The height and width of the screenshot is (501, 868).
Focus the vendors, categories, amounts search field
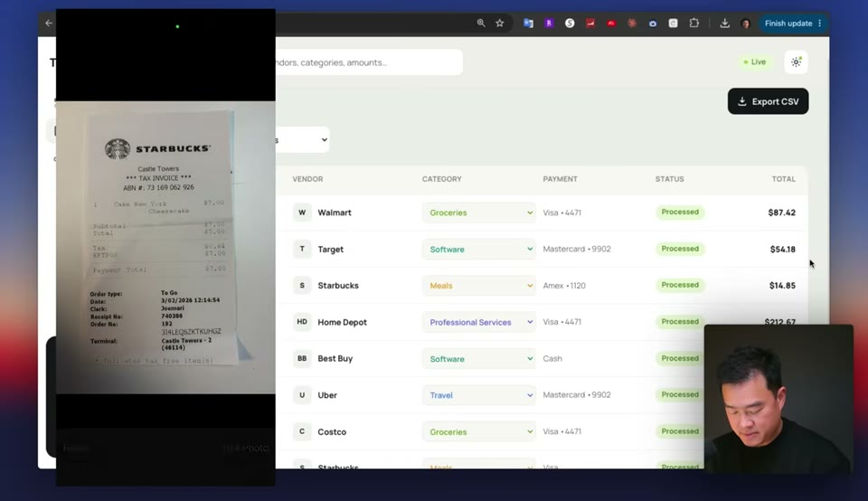[369, 62]
